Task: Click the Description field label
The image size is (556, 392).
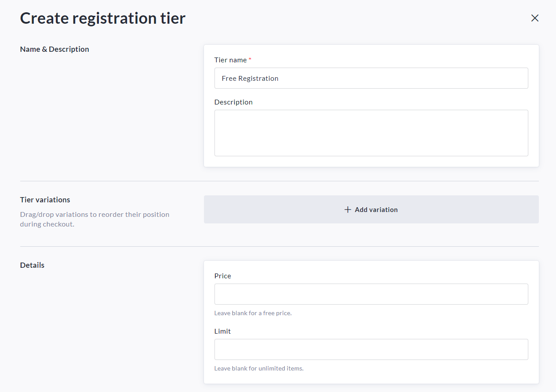Action: tap(233, 102)
